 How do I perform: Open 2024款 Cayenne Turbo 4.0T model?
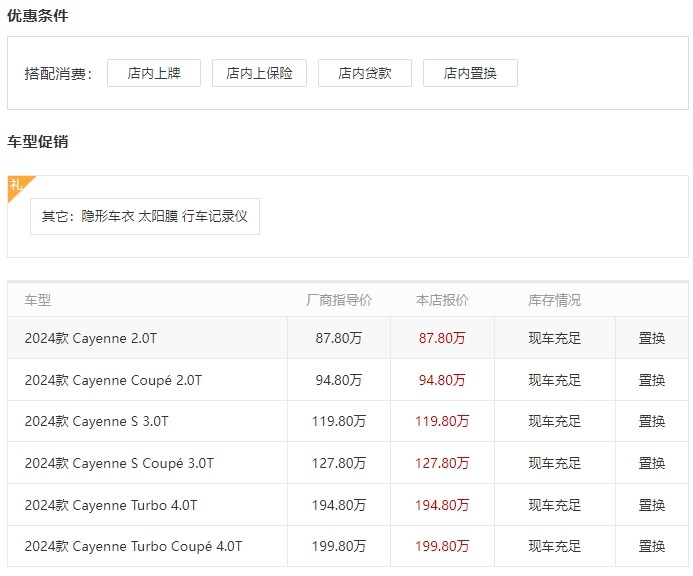click(111, 505)
